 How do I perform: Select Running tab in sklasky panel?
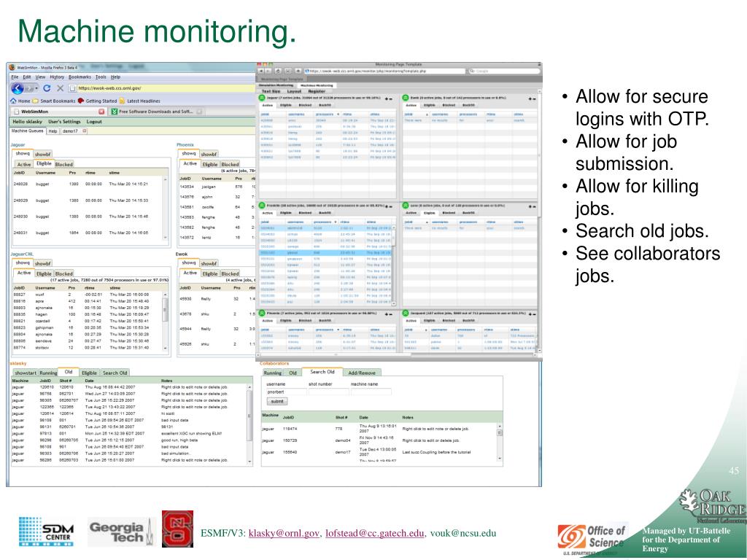click(x=48, y=373)
